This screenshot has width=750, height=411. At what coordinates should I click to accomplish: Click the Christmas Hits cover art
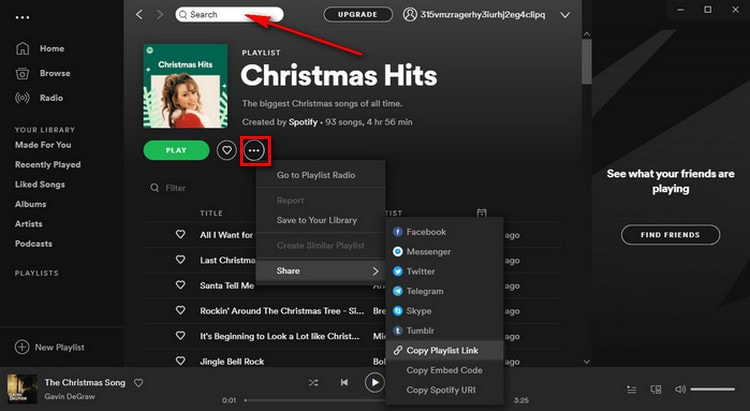click(186, 86)
